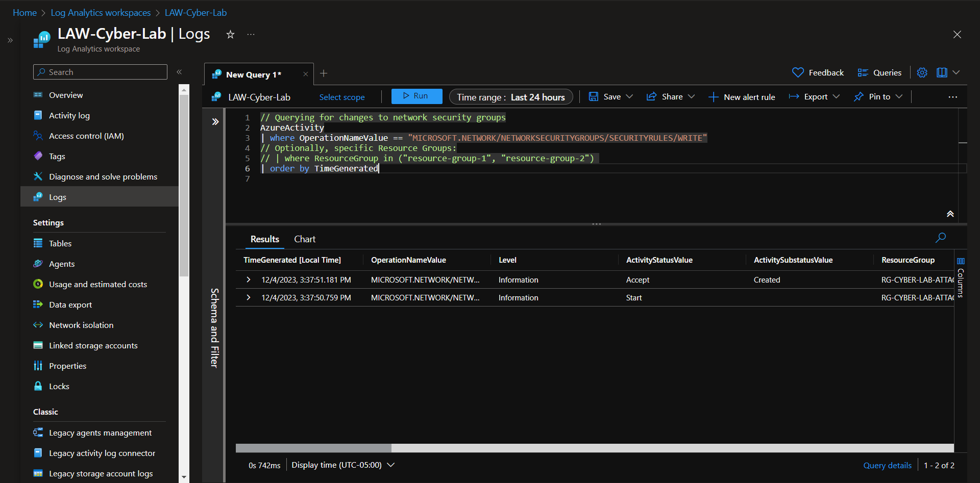Search results with magnifier icon
The height and width of the screenshot is (483, 980).
(x=941, y=238)
